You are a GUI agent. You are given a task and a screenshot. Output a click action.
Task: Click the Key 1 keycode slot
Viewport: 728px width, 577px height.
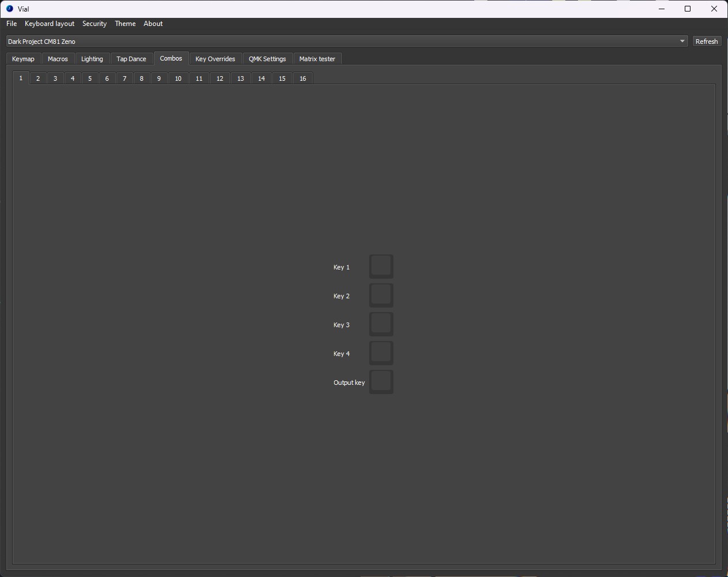(381, 267)
